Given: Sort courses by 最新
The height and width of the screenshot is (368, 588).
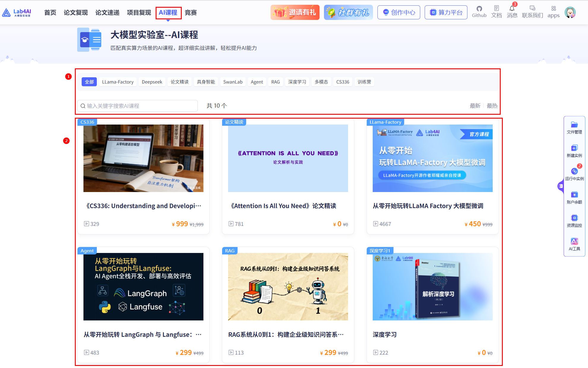Looking at the screenshot, I should [475, 106].
